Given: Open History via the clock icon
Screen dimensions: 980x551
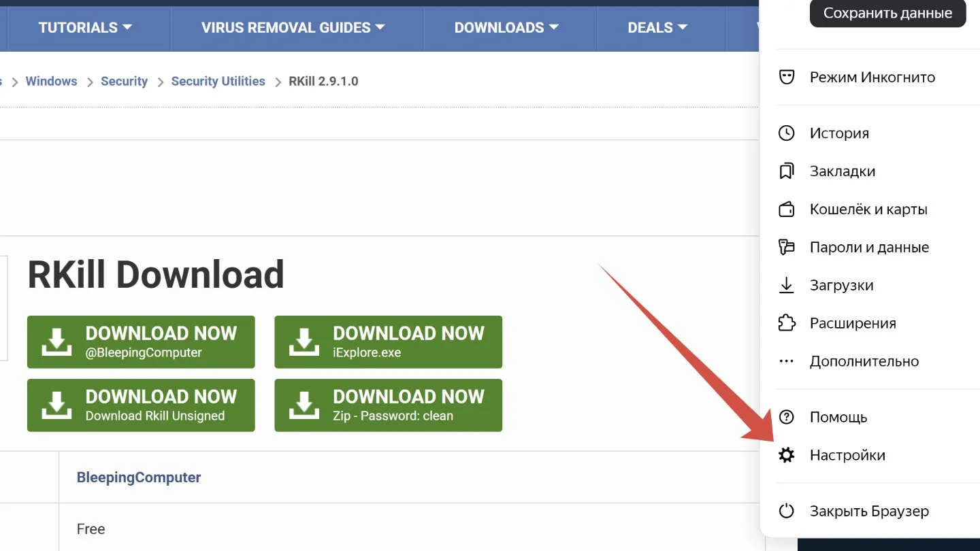Looking at the screenshot, I should tap(787, 133).
